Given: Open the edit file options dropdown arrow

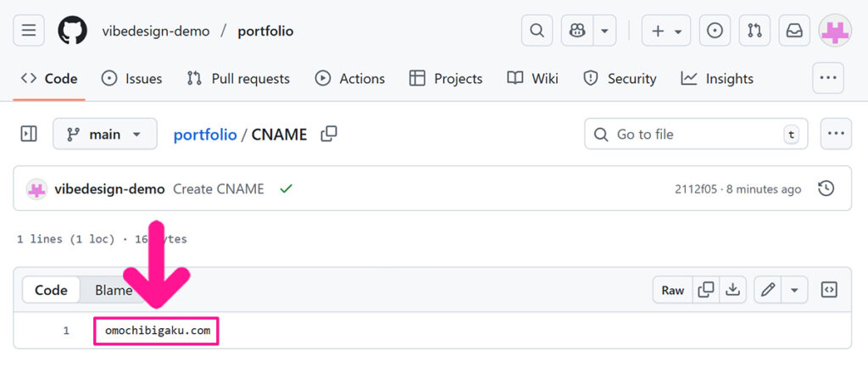Looking at the screenshot, I should tap(794, 290).
